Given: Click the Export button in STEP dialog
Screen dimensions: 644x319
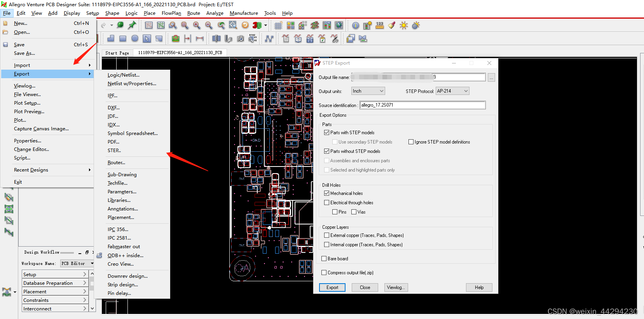Looking at the screenshot, I should click(332, 287).
